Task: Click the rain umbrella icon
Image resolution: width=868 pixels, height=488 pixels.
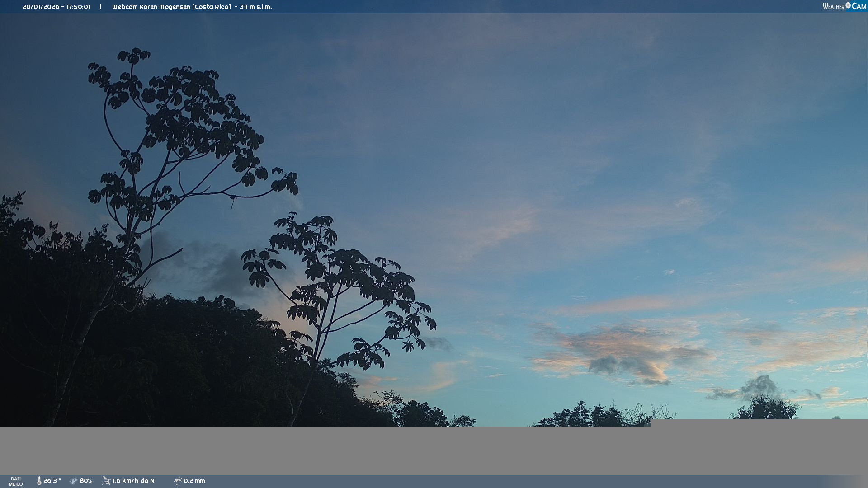Action: coord(178,481)
